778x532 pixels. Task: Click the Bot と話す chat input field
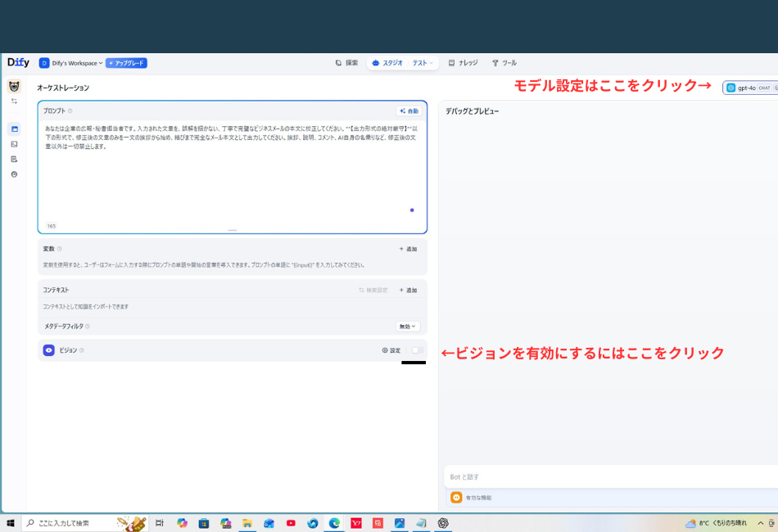tap(573, 476)
